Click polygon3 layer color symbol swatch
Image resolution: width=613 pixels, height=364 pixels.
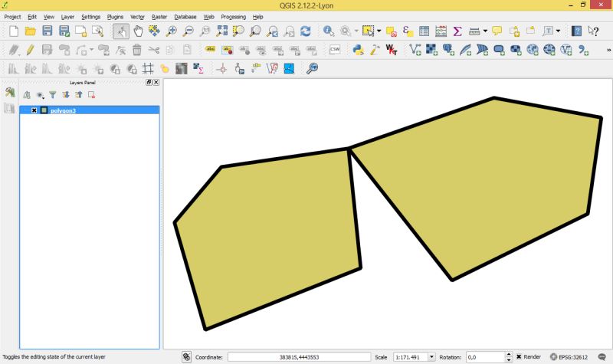(44, 110)
